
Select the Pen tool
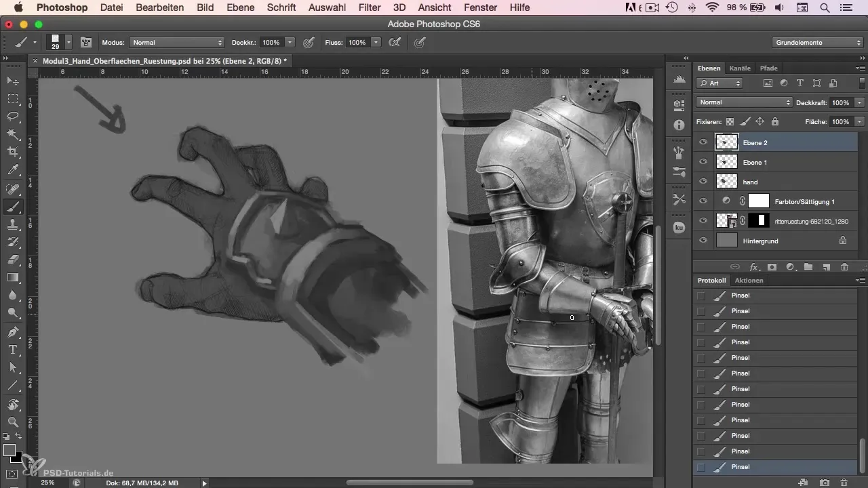coord(12,332)
